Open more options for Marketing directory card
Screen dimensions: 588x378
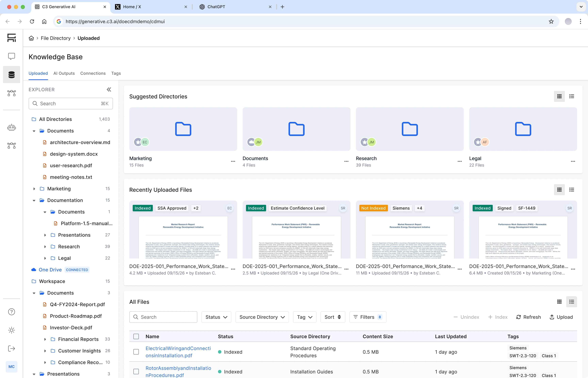[233, 162]
